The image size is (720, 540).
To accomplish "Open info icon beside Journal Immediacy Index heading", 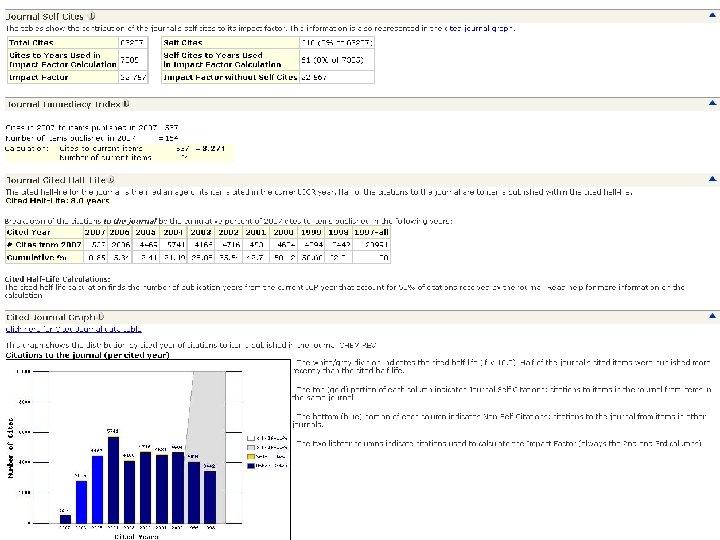I will point(125,104).
